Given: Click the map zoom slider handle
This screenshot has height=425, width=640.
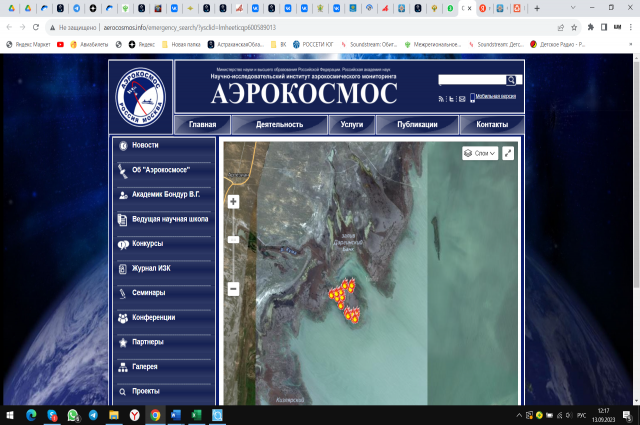Looking at the screenshot, I should 233,240.
